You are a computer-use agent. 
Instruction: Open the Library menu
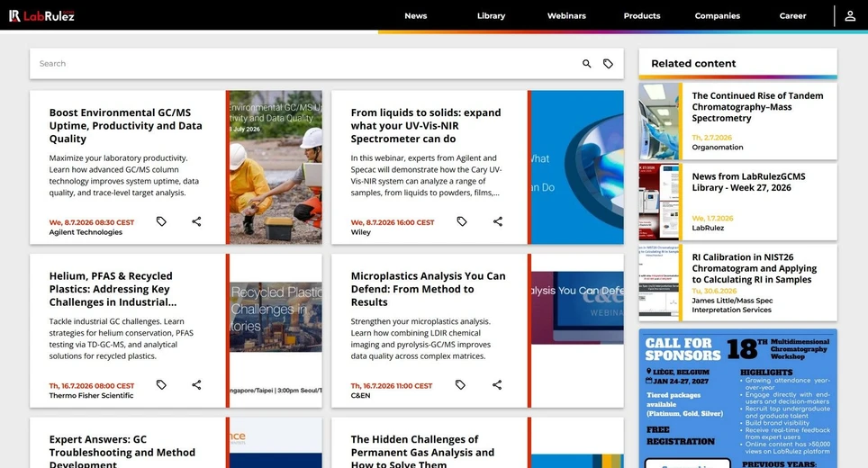point(491,16)
